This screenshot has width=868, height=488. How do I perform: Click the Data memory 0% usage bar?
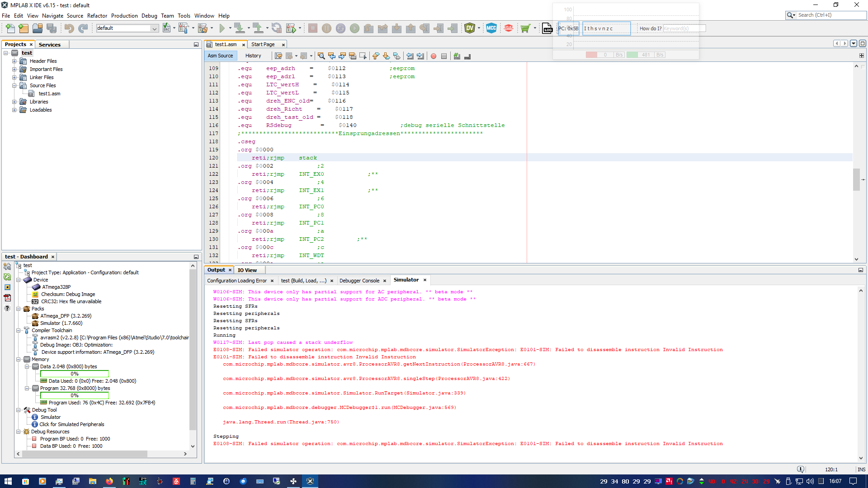(75, 374)
